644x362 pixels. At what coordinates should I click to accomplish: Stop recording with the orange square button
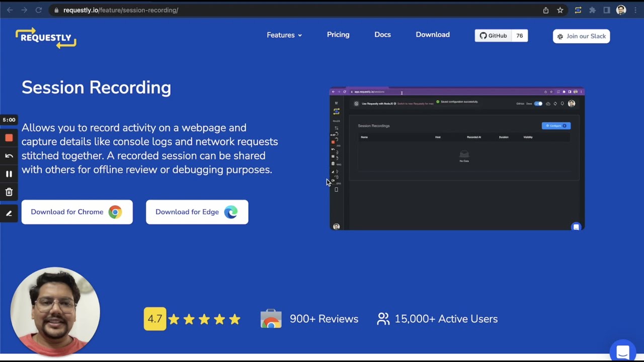[x=9, y=138]
